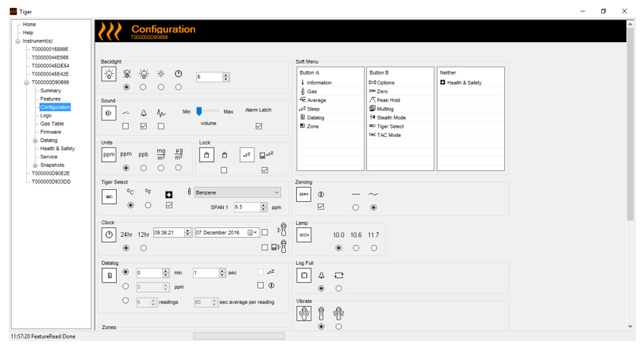This screenshot has height=349, width=644.
Task: Click the ppm Units section icon
Action: click(109, 155)
